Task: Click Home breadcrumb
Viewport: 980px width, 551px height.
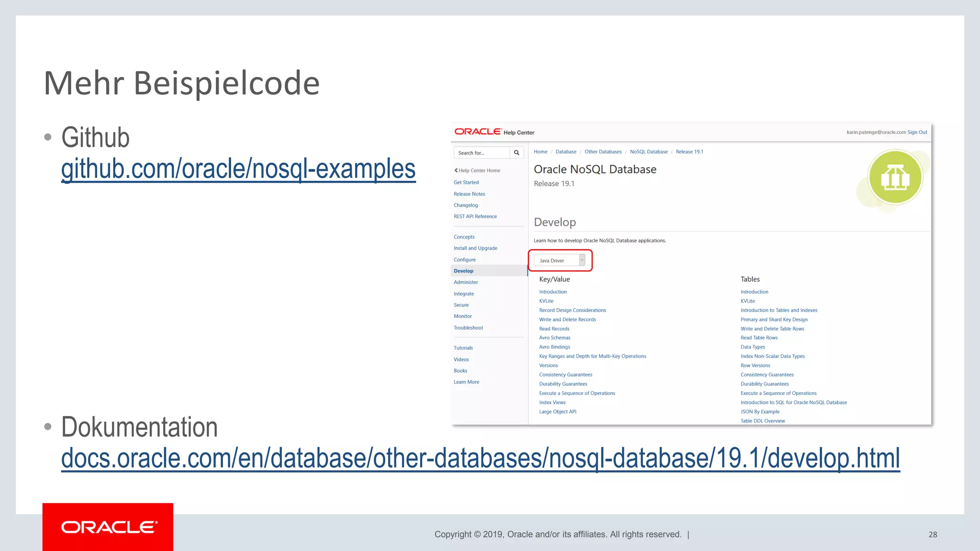Action: tap(541, 152)
